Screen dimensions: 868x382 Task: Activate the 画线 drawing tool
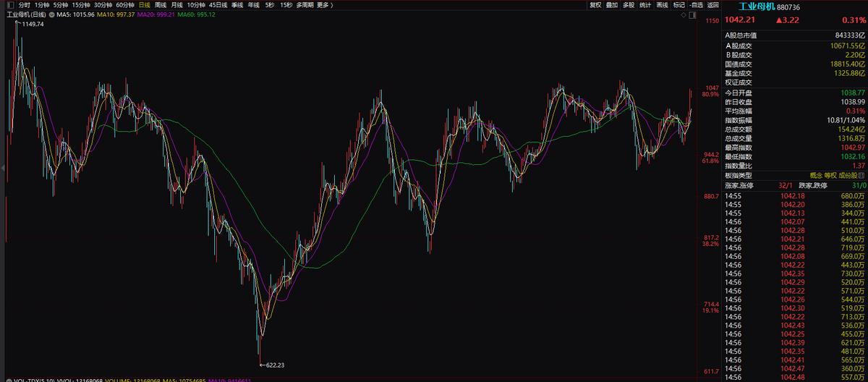pos(662,4)
